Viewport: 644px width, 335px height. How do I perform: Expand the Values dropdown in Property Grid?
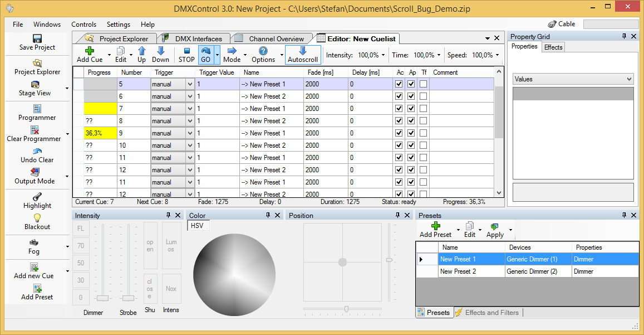click(x=629, y=79)
